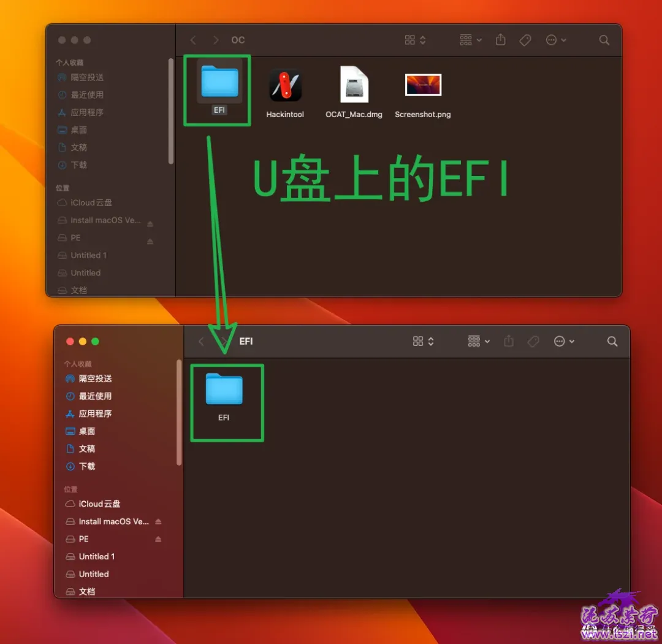Open more actions menu in EFI window
The height and width of the screenshot is (644, 662).
(x=564, y=342)
